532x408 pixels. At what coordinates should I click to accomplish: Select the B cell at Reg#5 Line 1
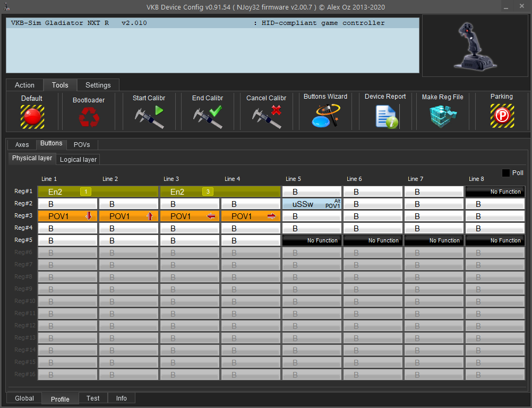click(68, 240)
